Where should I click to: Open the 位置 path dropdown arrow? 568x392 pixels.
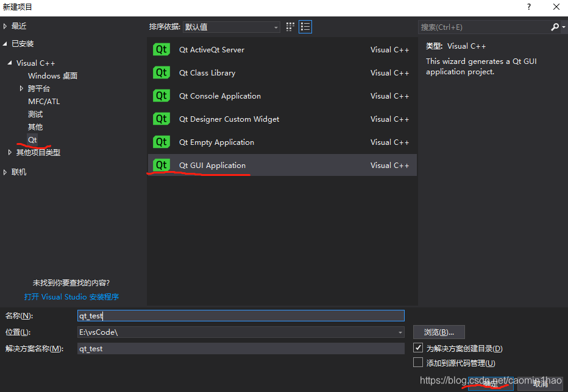pos(400,332)
